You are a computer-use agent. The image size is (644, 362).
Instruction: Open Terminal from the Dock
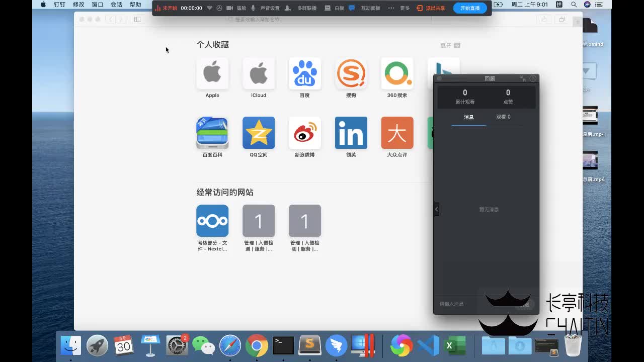283,345
